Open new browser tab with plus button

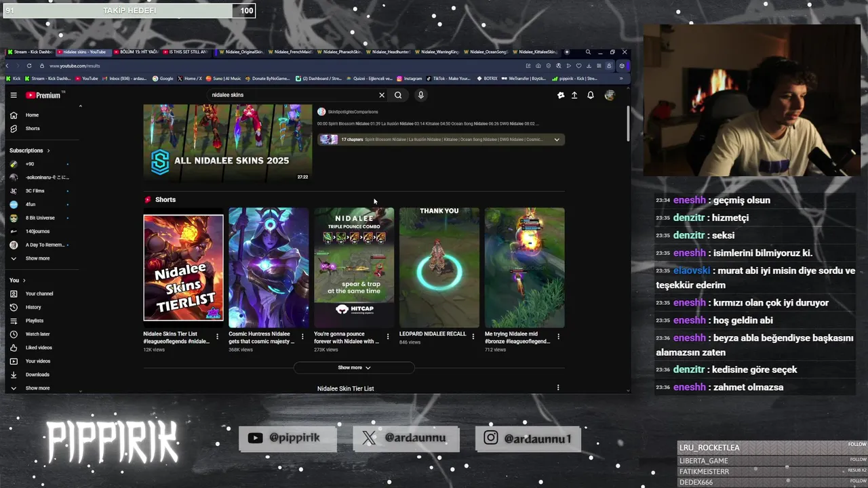tap(567, 52)
